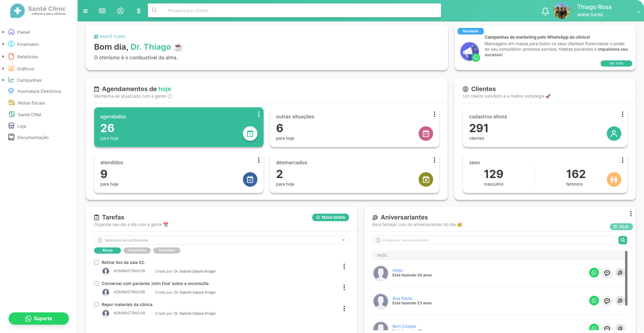This screenshot has width=644, height=333.
Task: Mark 'Conversar com paciente' task as done
Action: pyautogui.click(x=96, y=283)
